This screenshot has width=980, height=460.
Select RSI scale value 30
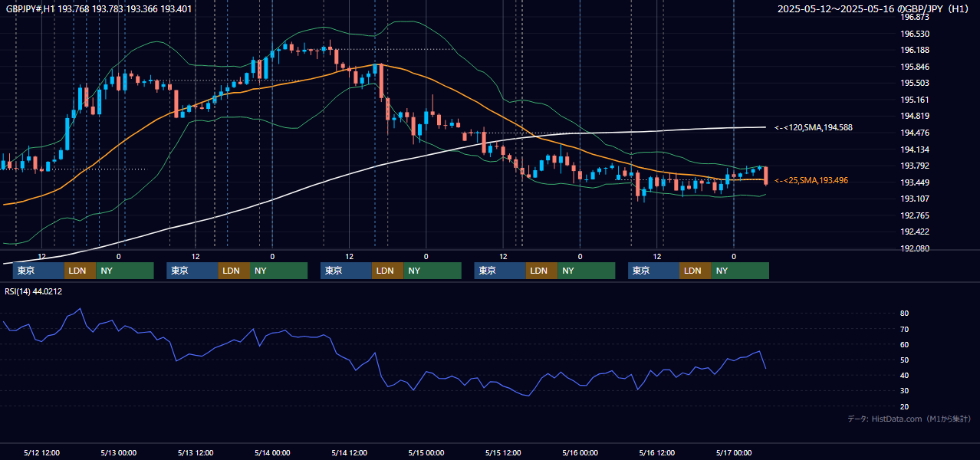904,391
